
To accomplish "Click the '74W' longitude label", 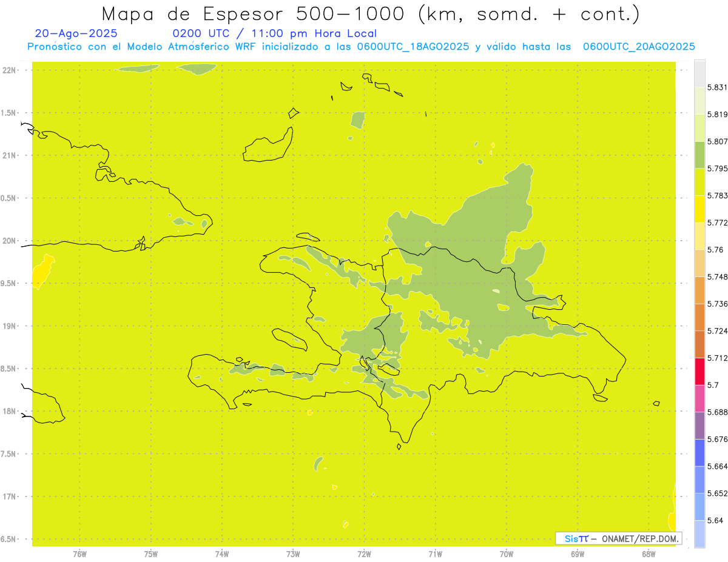I will point(222,554).
